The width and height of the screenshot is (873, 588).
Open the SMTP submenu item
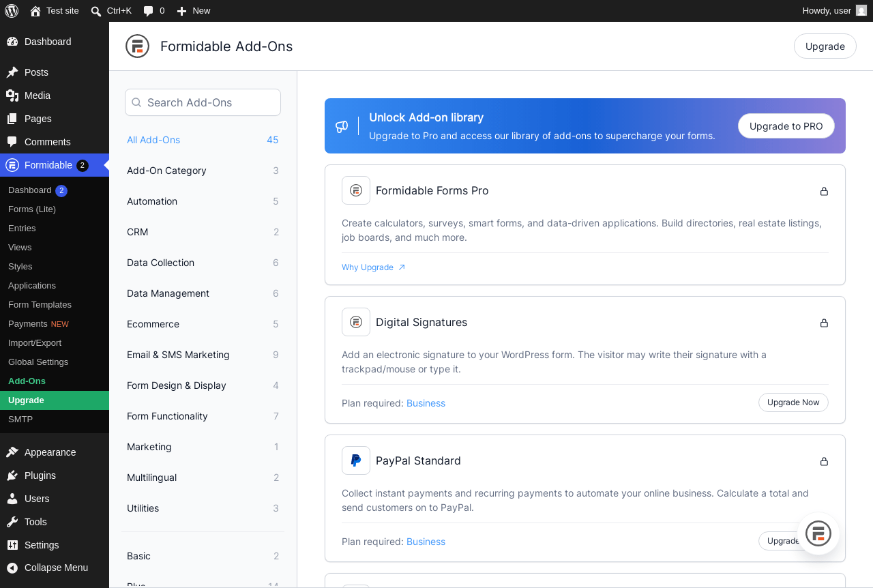[x=55, y=420]
